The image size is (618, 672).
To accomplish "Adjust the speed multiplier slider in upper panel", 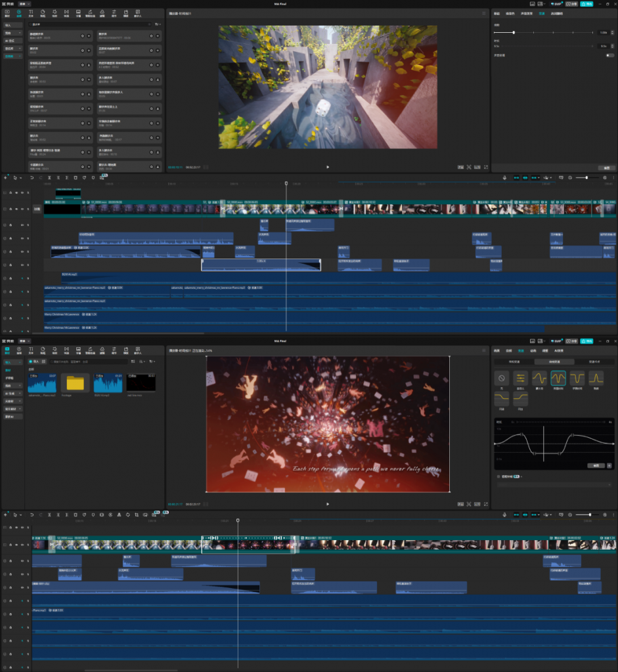I will click(514, 32).
